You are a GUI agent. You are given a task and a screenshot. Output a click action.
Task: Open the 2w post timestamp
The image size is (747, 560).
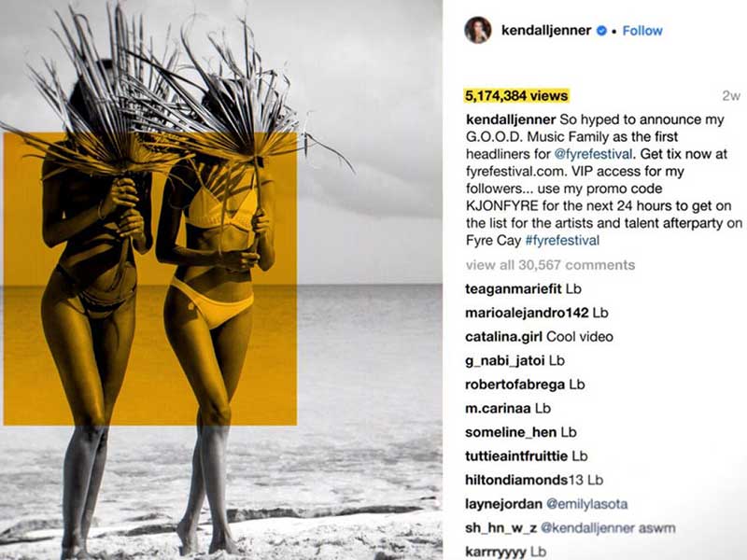tap(731, 96)
